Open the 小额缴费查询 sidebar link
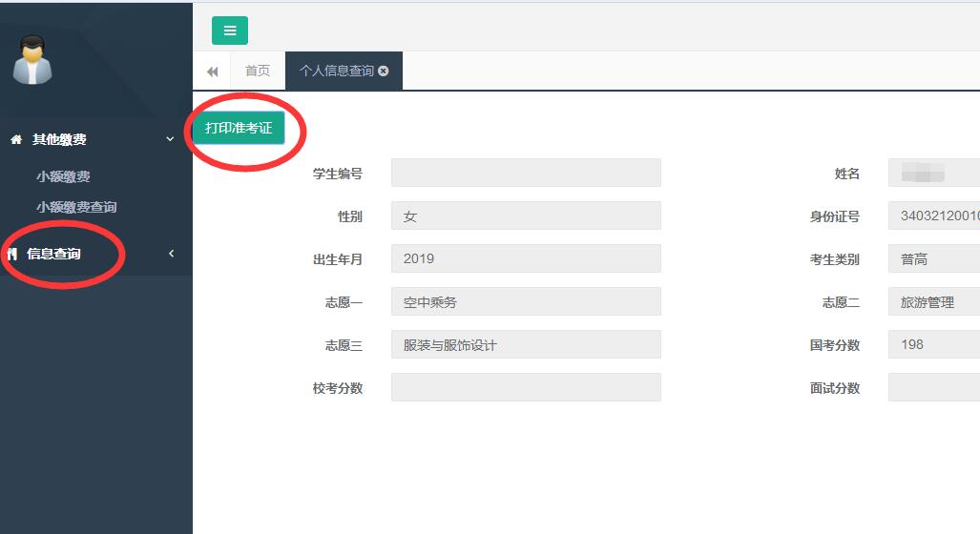This screenshot has height=534, width=980. pos(76,207)
